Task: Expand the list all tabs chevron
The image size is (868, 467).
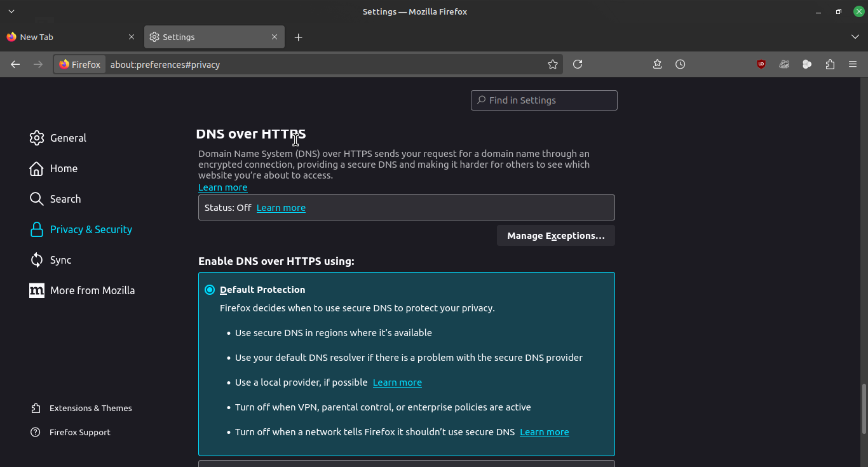Action: click(855, 37)
